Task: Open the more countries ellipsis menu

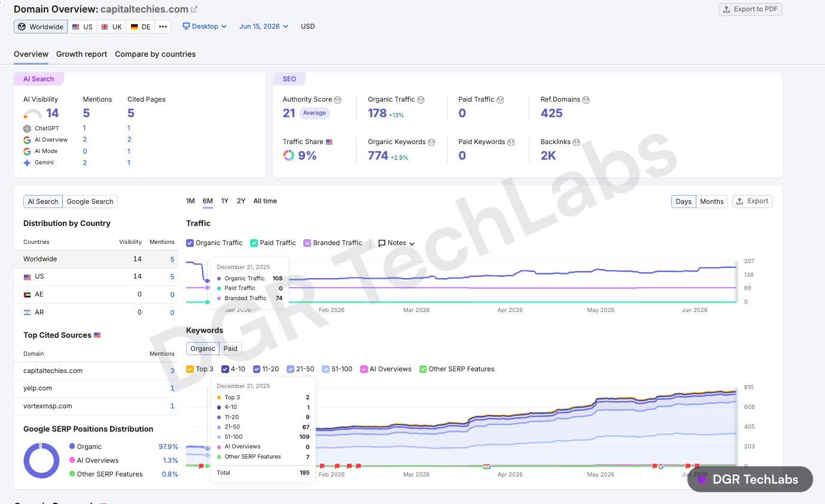Action: [163, 27]
